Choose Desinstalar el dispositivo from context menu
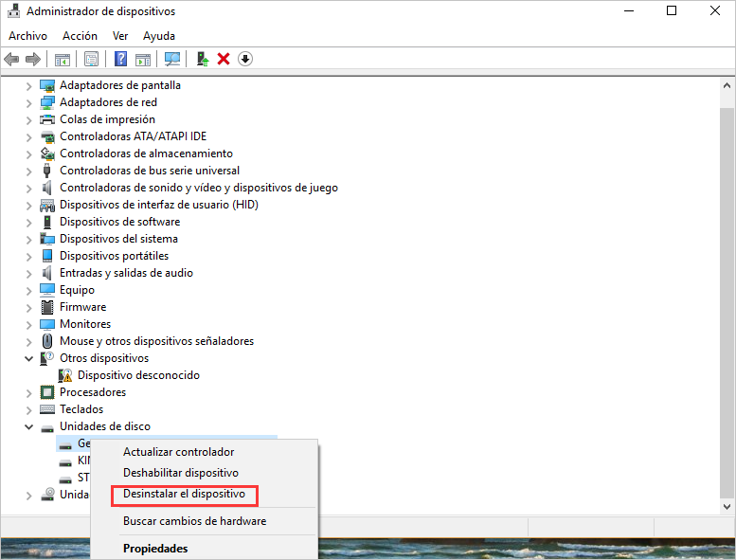The height and width of the screenshot is (560, 736). (x=184, y=495)
